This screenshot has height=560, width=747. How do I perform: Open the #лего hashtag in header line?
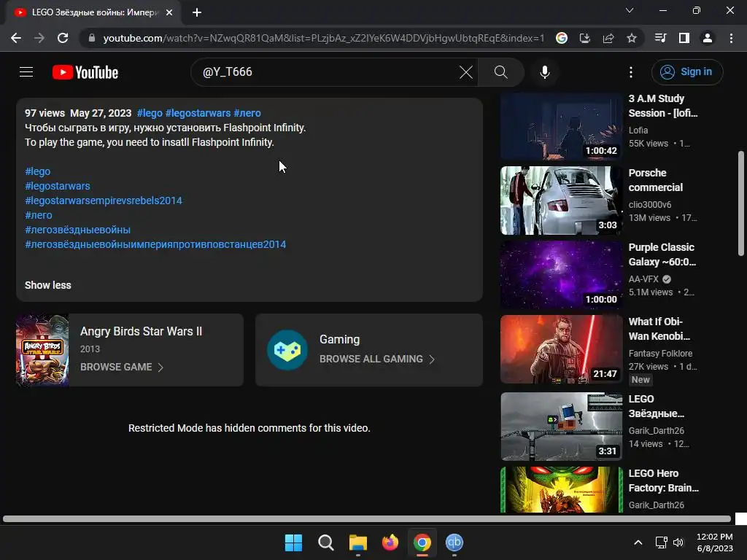click(x=247, y=113)
